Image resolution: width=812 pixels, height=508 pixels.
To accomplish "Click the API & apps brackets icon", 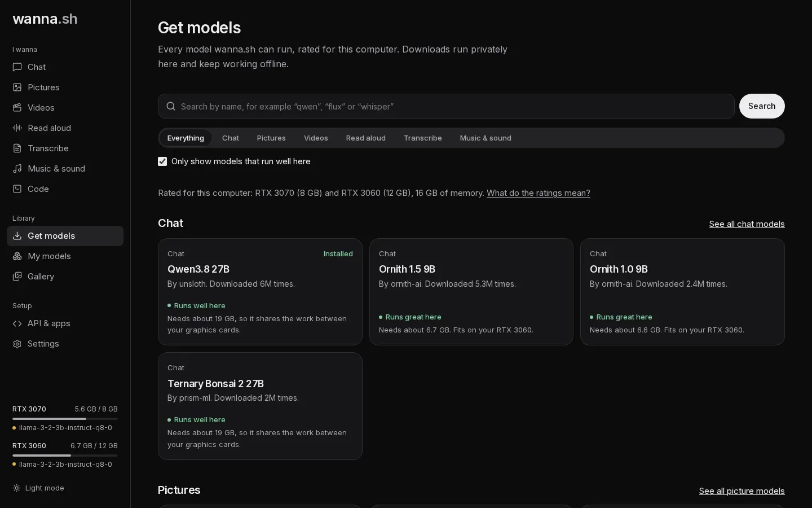I will tap(17, 323).
